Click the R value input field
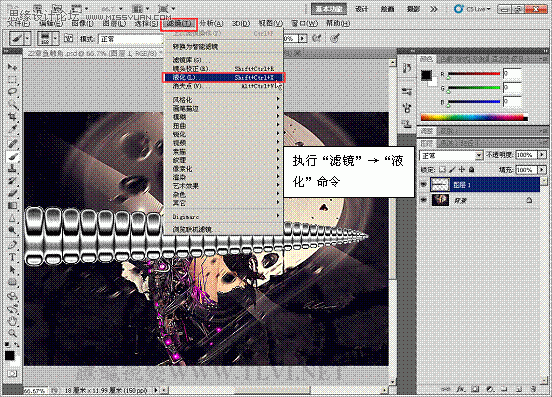 coord(512,73)
